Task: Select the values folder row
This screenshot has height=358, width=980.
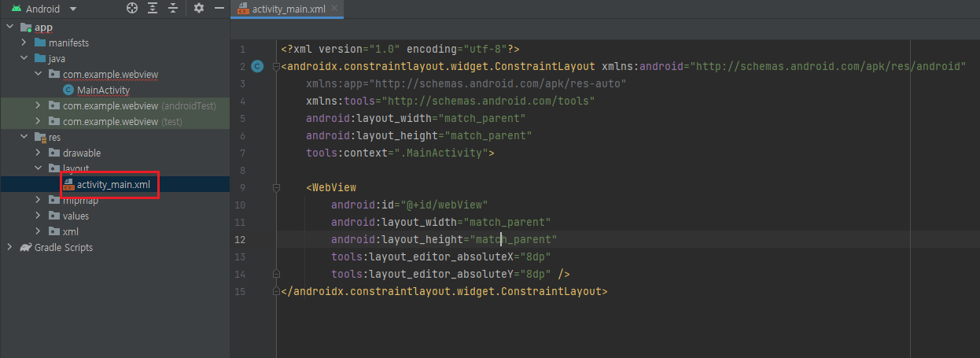Action: pyautogui.click(x=115, y=216)
